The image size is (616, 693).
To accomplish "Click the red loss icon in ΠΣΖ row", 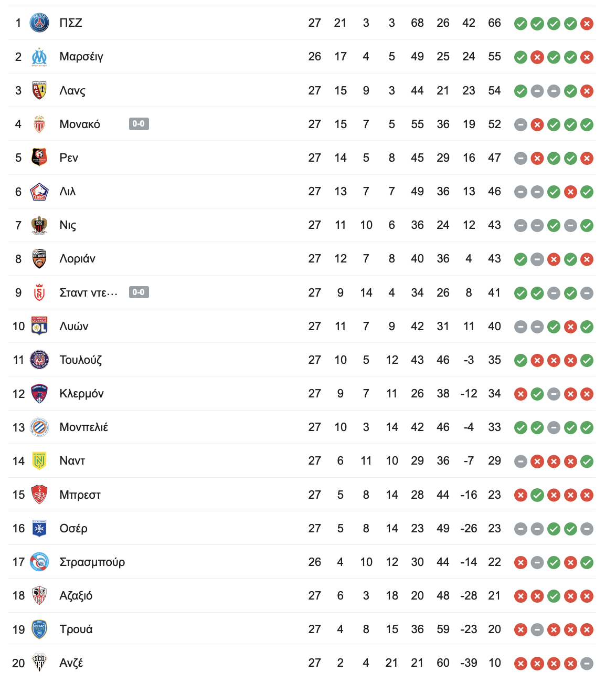I will (x=587, y=24).
